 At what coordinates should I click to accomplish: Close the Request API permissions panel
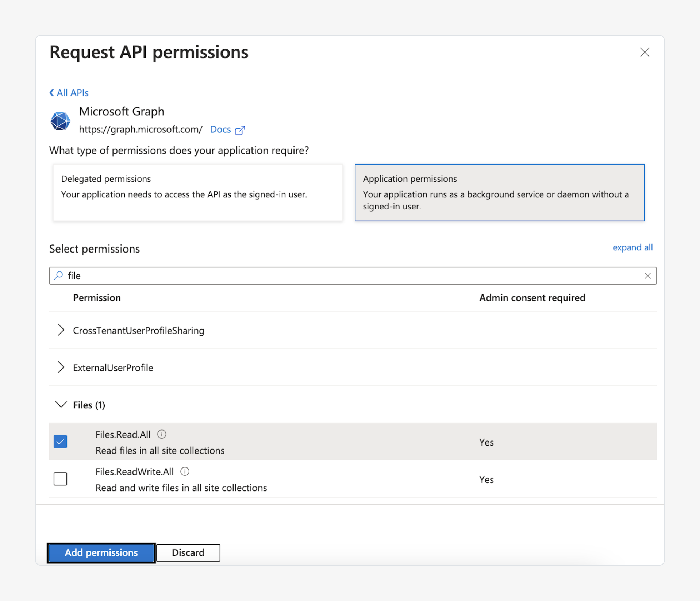point(645,52)
